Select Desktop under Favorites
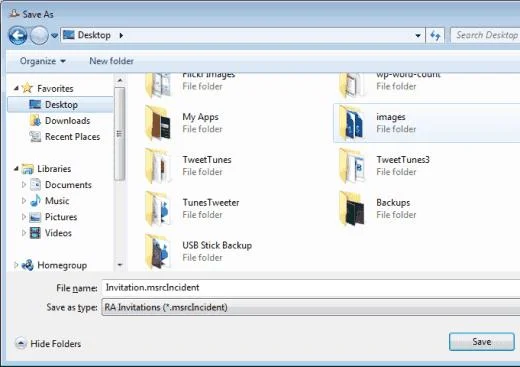The width and height of the screenshot is (520, 367). (60, 105)
